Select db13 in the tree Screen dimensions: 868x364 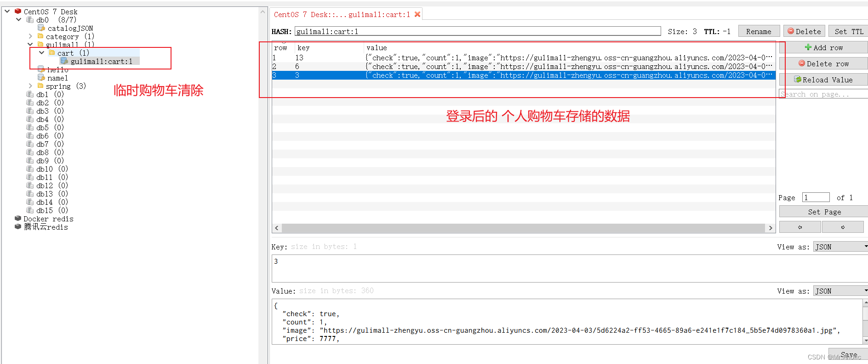pos(52,194)
